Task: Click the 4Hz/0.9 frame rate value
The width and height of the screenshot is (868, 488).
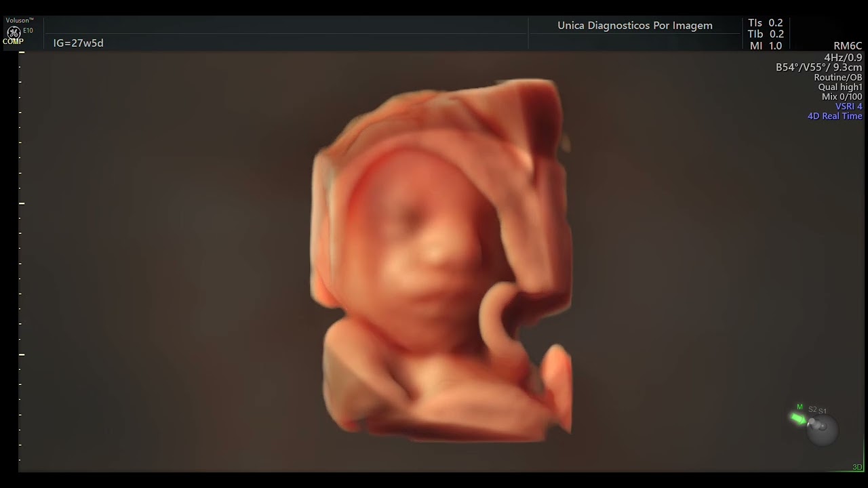Action: pyautogui.click(x=843, y=58)
